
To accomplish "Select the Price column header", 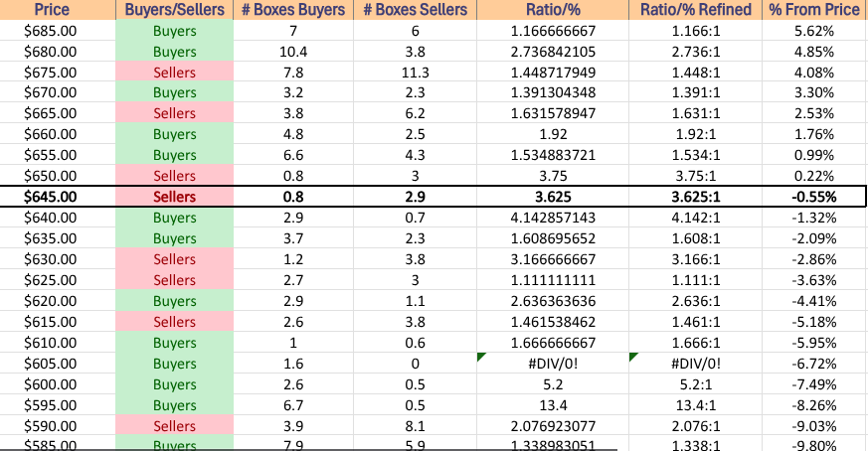I will coord(58,9).
